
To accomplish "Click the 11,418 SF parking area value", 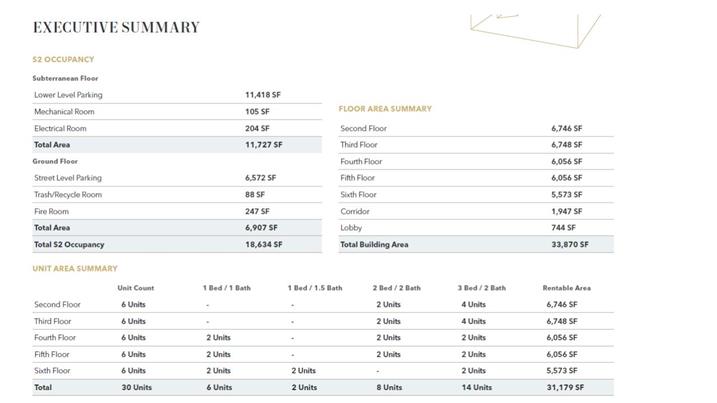I will (x=264, y=95).
